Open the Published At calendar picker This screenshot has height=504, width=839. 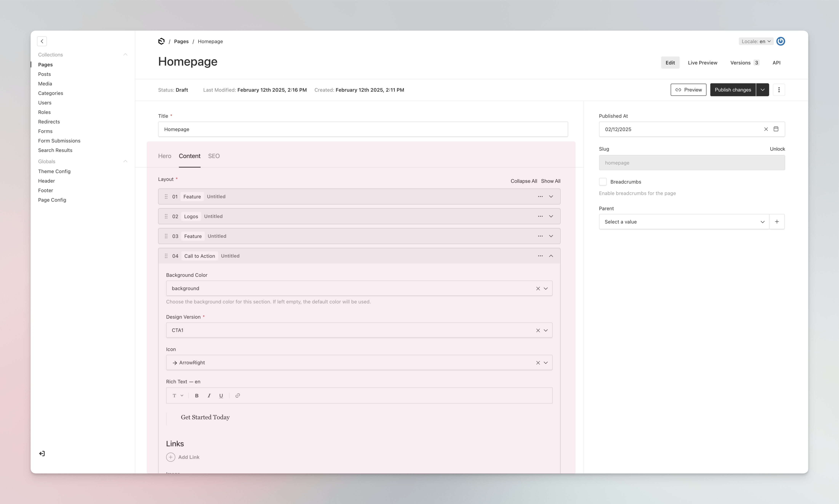[776, 129]
